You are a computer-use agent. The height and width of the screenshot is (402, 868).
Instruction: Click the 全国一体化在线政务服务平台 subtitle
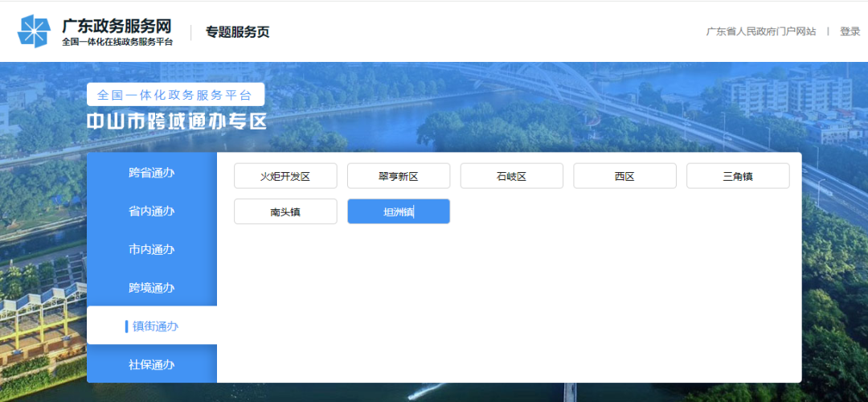(x=117, y=42)
